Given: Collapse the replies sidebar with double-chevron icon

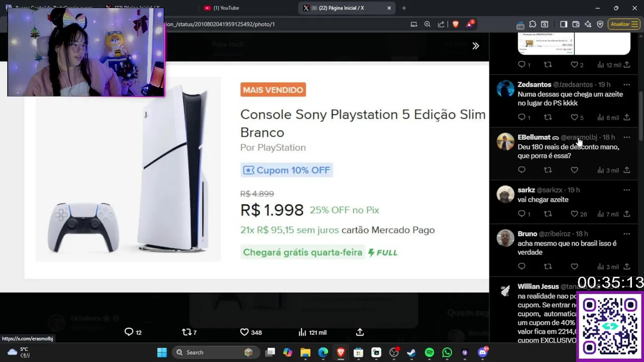Looking at the screenshot, I should coord(475,46).
